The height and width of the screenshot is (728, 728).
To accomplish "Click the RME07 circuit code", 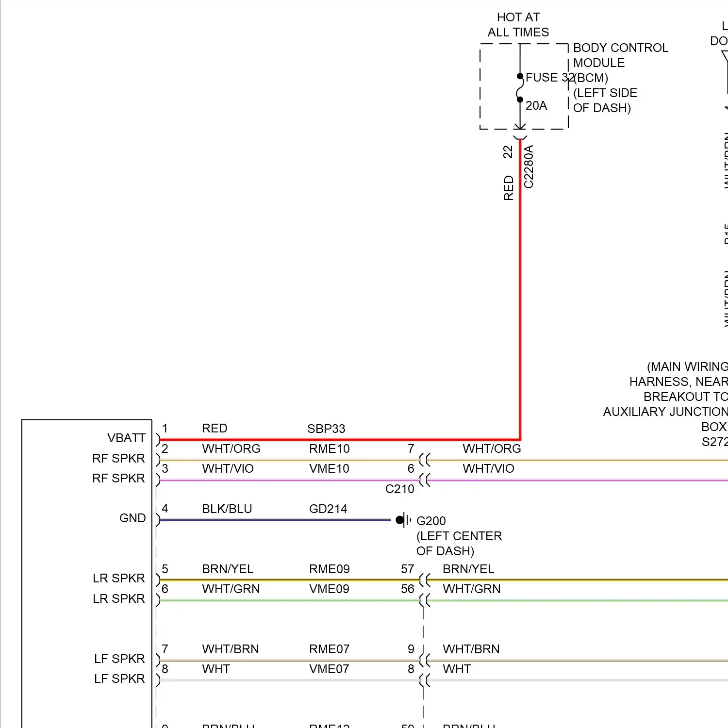I will tap(329, 649).
